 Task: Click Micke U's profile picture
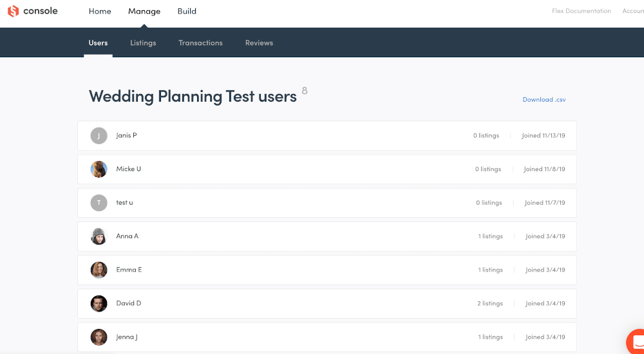[x=99, y=169]
